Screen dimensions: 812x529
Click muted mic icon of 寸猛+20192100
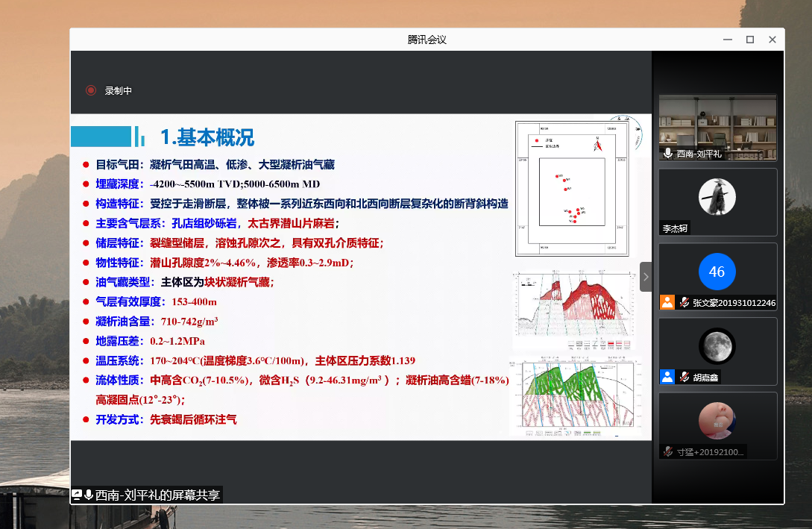[668, 452]
